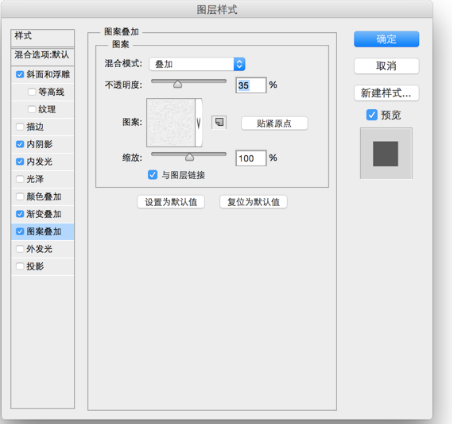This screenshot has height=424, width=452.
Task: Open 混合选项:默认 settings
Action: point(42,55)
